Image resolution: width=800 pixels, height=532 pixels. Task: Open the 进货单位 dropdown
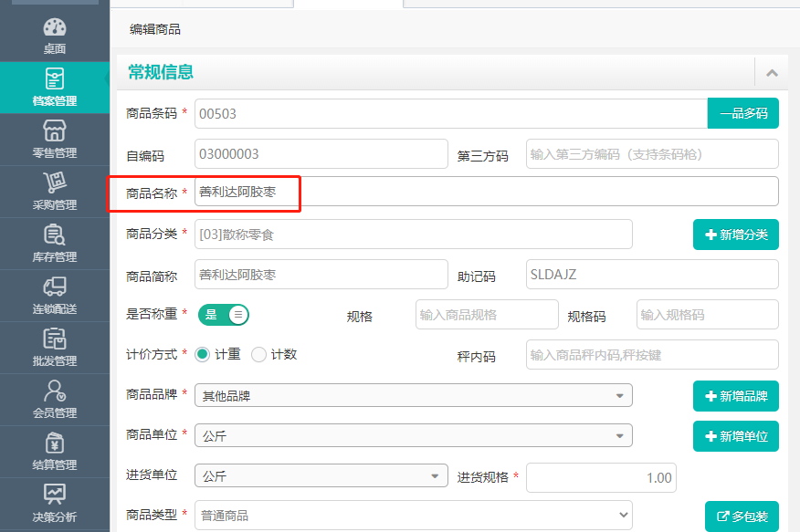point(321,476)
